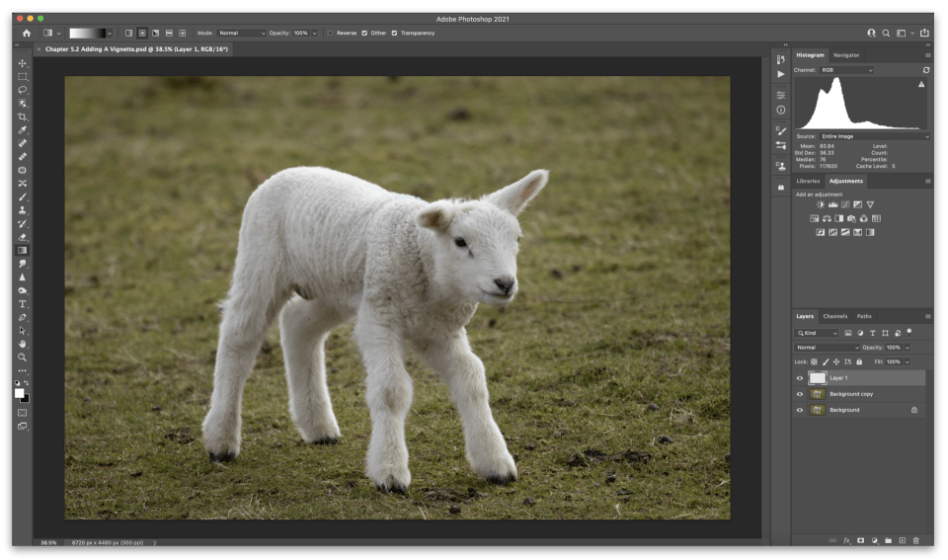Open the options bar Opacity dropdown arrow

[x=314, y=34]
